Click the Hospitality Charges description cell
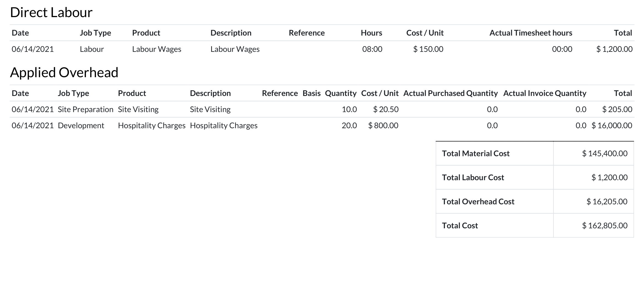 click(x=224, y=125)
